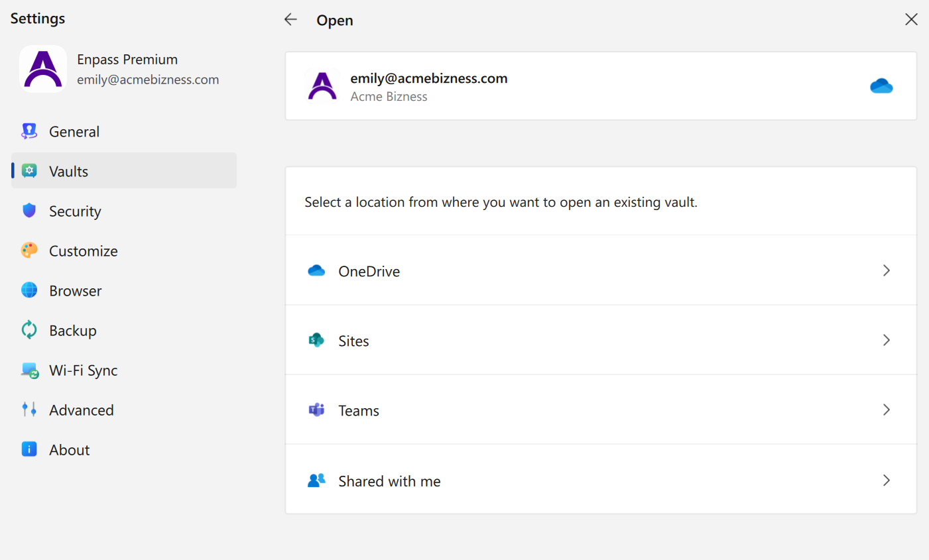Viewport: 929px width, 560px height.
Task: Click the SharePoint Sites icon
Action: (x=316, y=340)
